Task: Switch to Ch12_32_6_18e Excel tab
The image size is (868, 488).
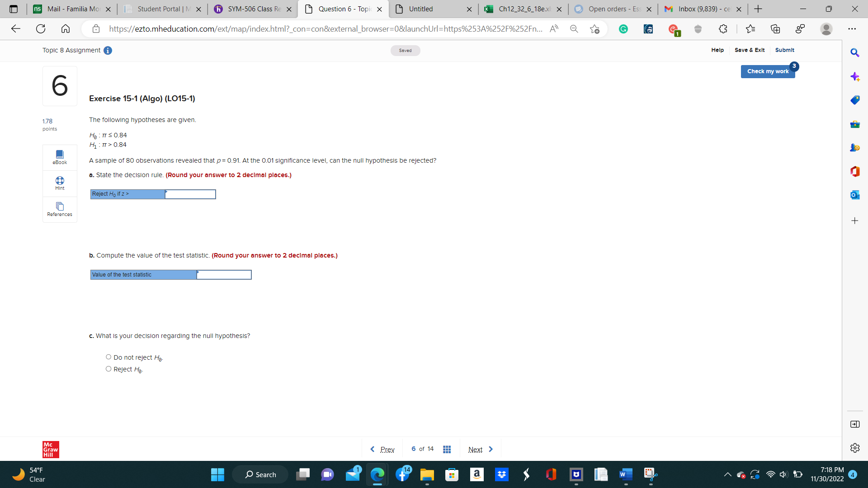Action: click(x=524, y=9)
